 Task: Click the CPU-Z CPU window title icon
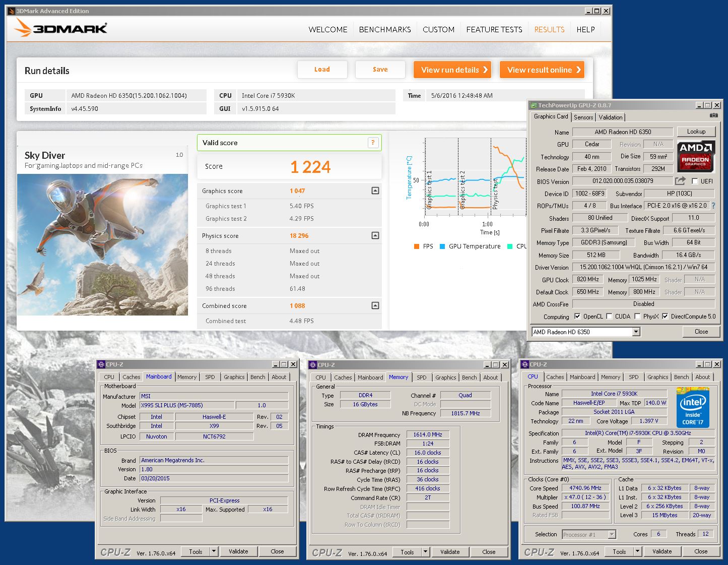(524, 364)
